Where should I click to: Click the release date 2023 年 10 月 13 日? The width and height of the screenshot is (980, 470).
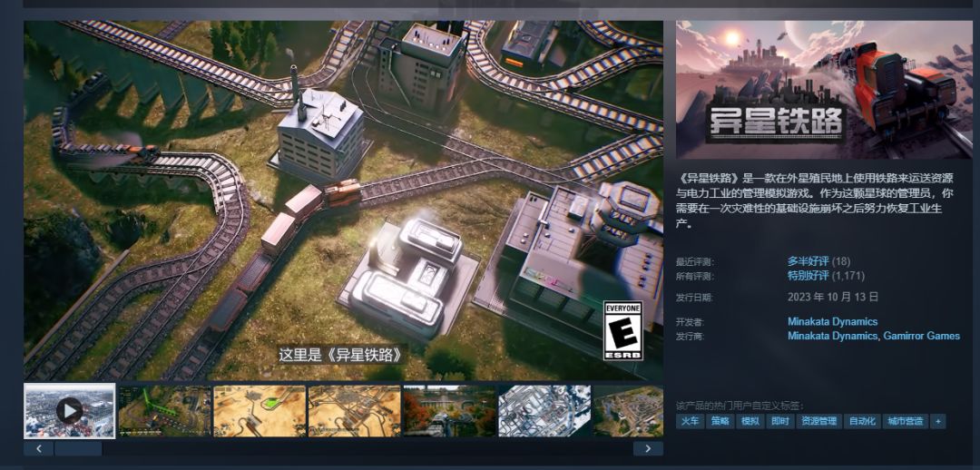click(x=833, y=297)
